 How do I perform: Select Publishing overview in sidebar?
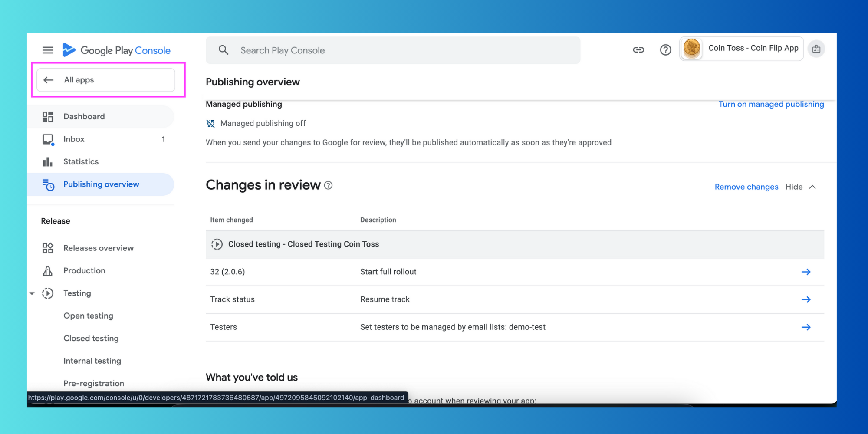pos(101,184)
